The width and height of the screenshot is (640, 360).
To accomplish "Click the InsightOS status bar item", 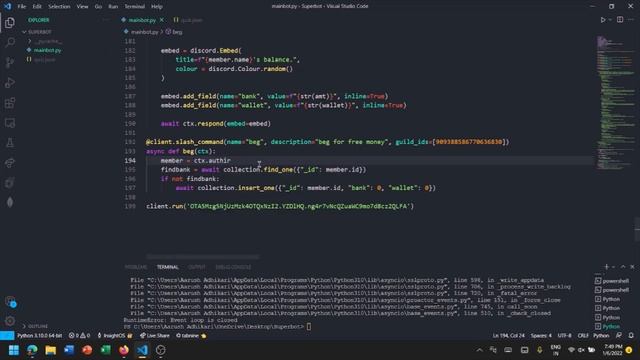I will (x=115, y=336).
